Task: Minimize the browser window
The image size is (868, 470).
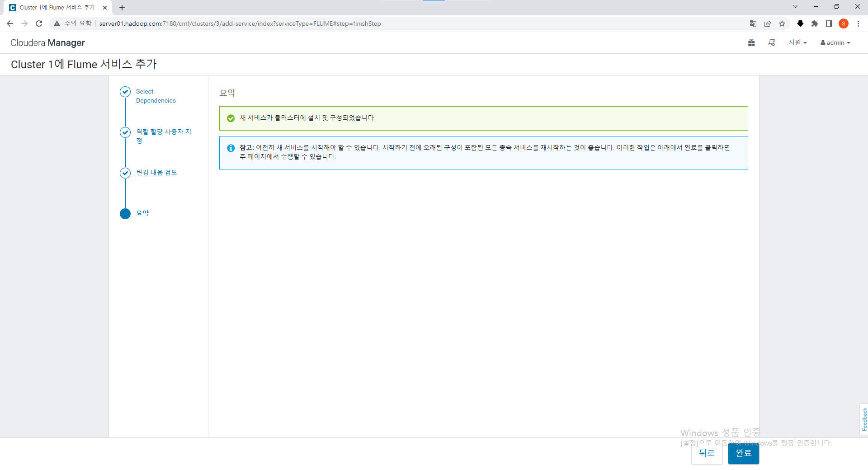Action: pos(816,6)
